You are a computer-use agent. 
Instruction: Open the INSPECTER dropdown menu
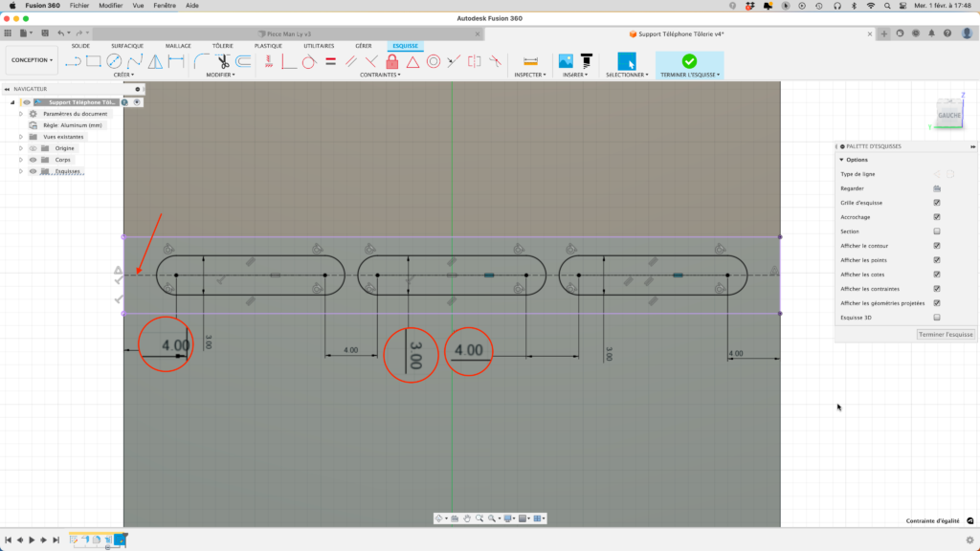530,75
